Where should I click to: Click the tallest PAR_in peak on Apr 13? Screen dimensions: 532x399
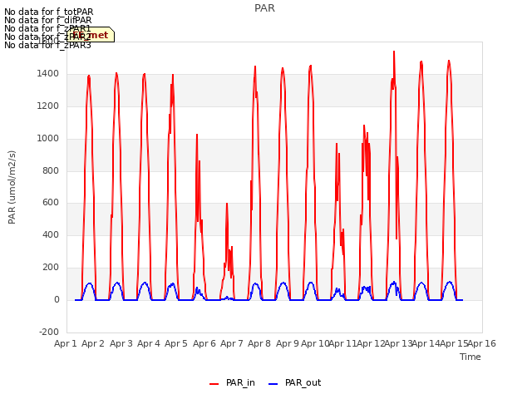coord(394,52)
